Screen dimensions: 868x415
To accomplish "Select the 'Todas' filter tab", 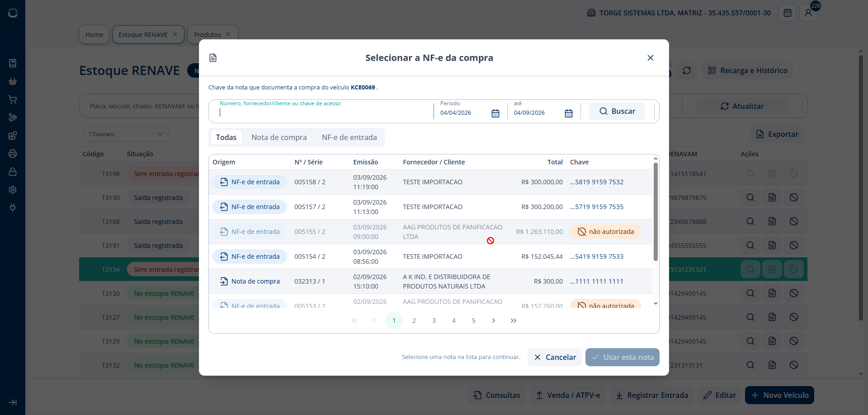I will 226,137.
